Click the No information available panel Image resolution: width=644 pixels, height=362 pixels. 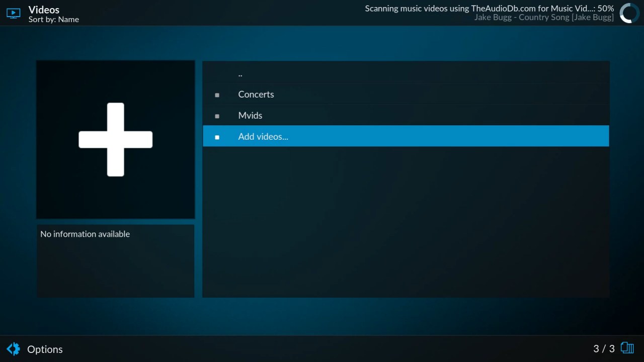pyautogui.click(x=115, y=260)
